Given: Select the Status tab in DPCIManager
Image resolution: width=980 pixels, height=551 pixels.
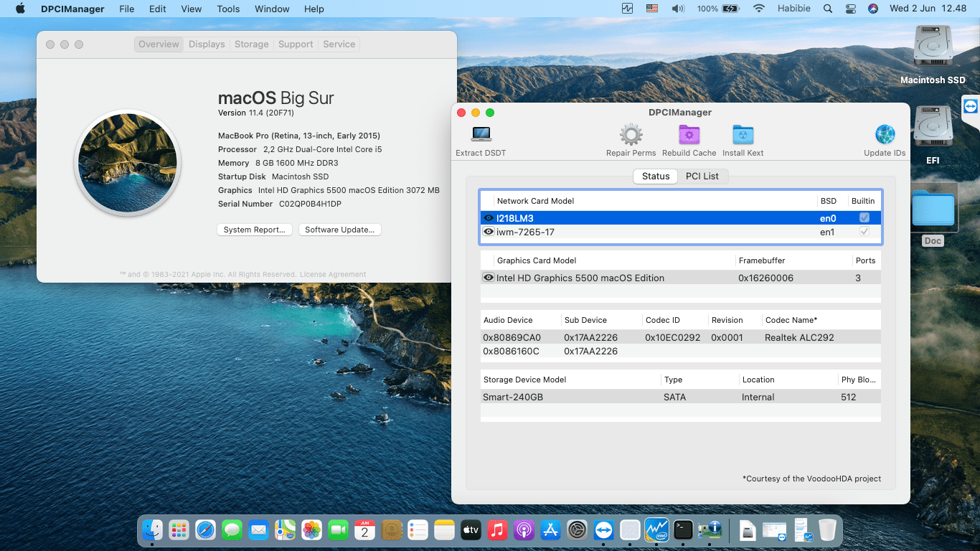Looking at the screenshot, I should point(656,176).
